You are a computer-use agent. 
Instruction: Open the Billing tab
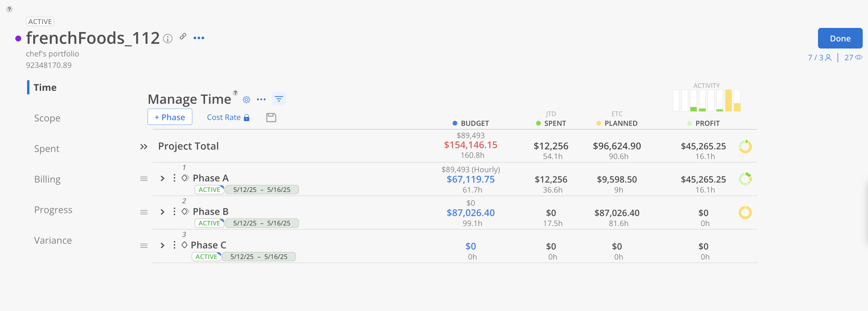tap(47, 179)
